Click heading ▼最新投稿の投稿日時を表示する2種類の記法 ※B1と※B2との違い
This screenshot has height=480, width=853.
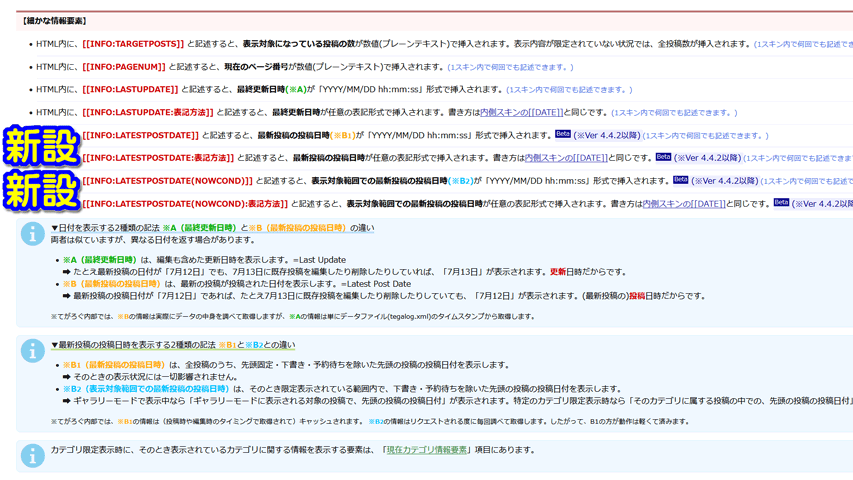(x=173, y=345)
